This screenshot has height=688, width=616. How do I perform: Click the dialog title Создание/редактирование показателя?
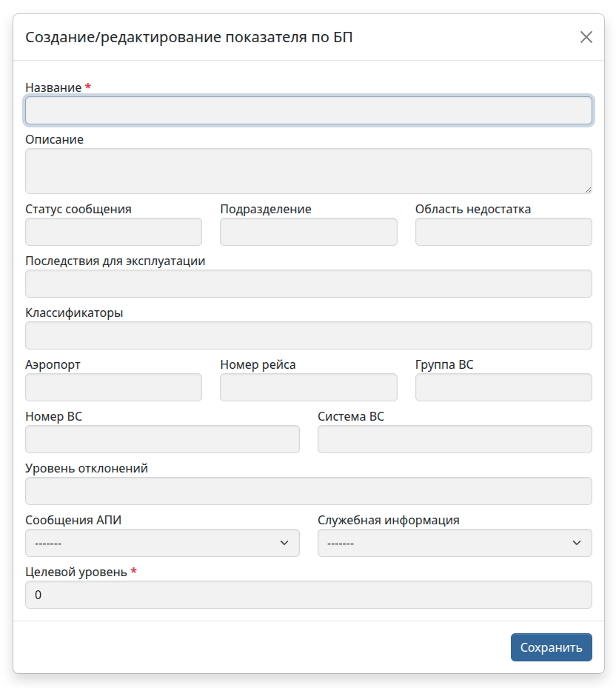click(189, 37)
